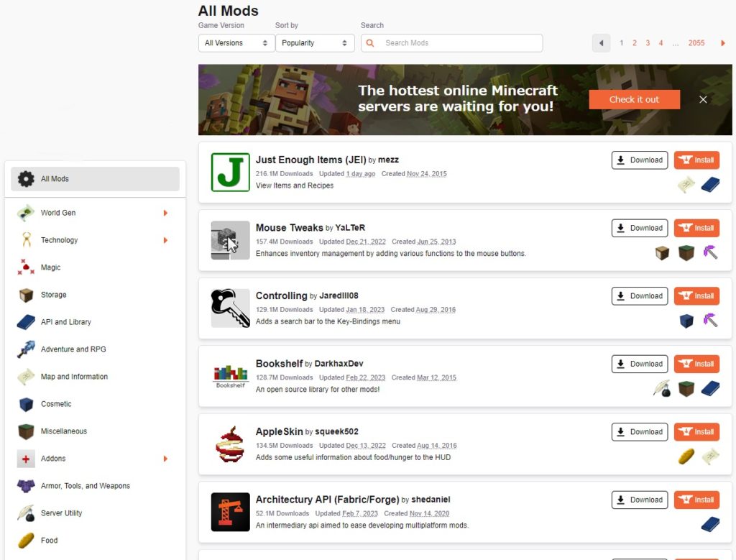Open the Sort by Popularity dropdown
Screen dimensions: 736x560
[315, 43]
